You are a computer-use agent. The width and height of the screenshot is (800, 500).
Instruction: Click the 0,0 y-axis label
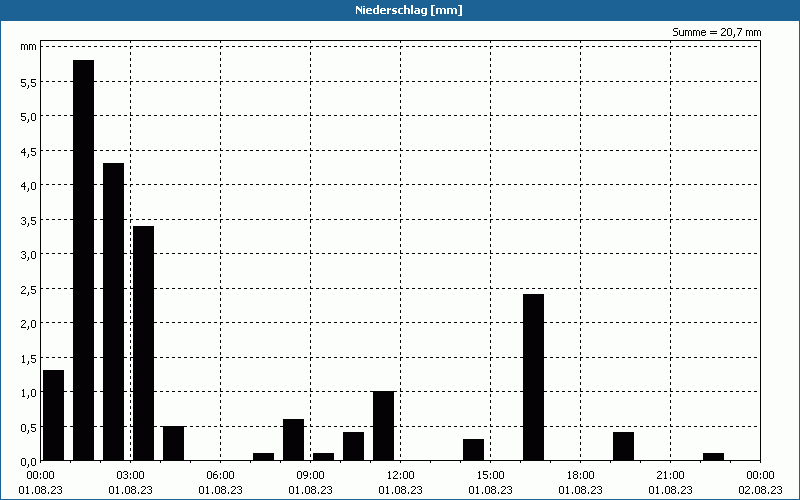click(x=29, y=461)
